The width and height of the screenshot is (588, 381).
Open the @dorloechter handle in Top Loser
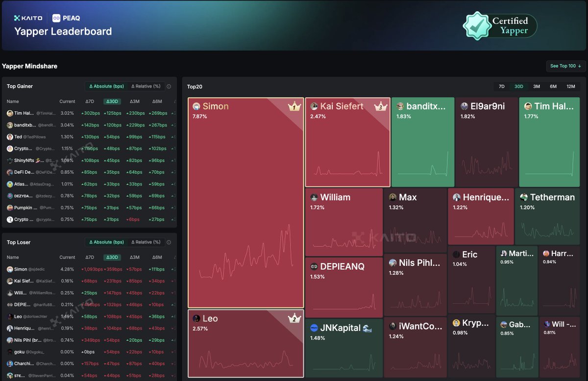coord(36,316)
